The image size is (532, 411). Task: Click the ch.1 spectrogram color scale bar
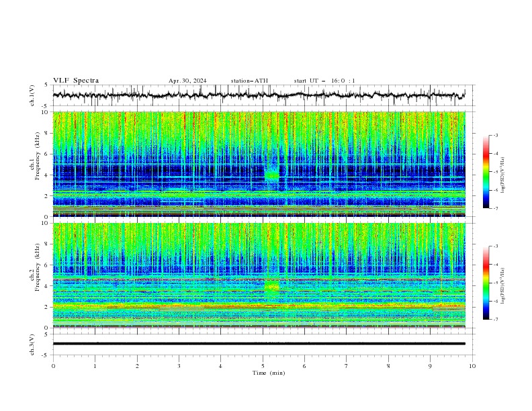point(486,172)
